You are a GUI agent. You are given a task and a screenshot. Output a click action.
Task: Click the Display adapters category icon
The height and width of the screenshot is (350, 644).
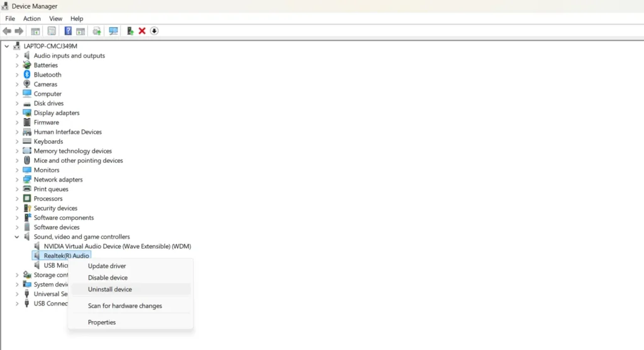(26, 112)
